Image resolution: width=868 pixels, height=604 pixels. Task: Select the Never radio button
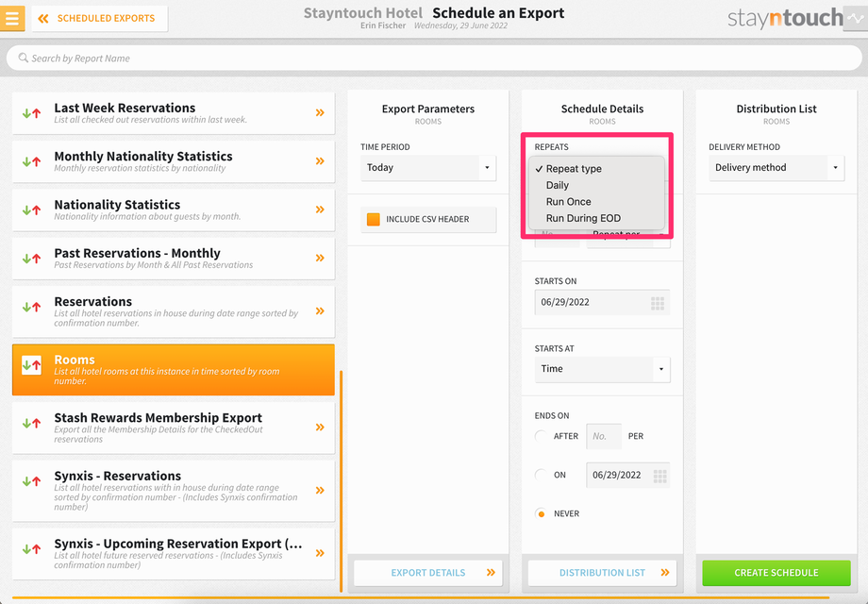pyautogui.click(x=541, y=513)
